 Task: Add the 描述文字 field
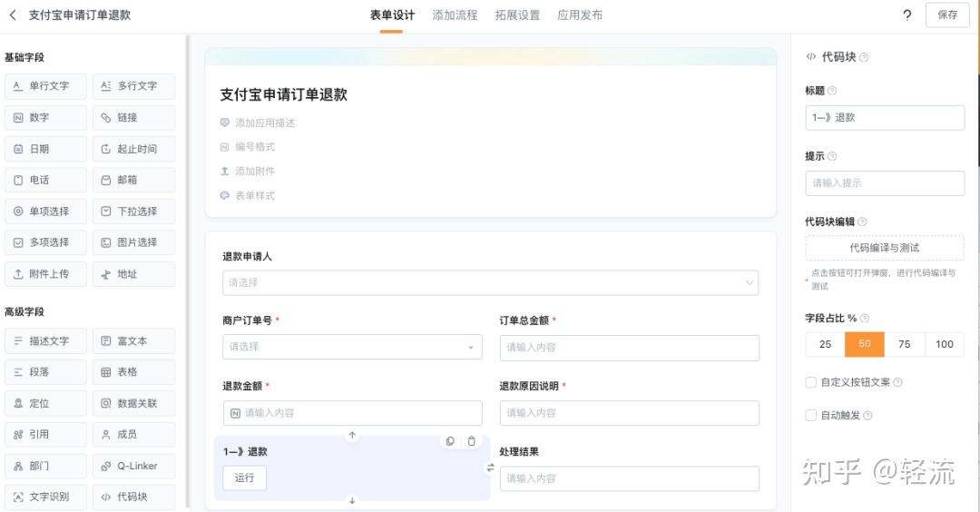click(45, 340)
